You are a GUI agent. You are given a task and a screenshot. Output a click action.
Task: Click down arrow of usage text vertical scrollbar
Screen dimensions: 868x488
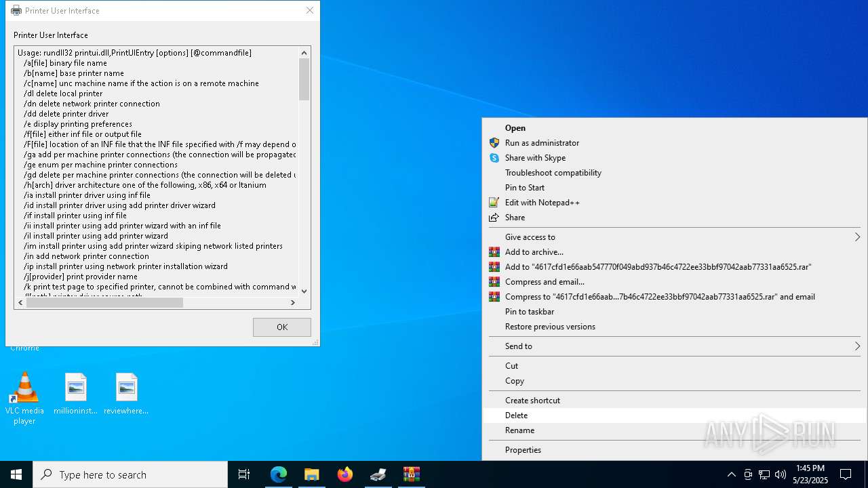(304, 291)
